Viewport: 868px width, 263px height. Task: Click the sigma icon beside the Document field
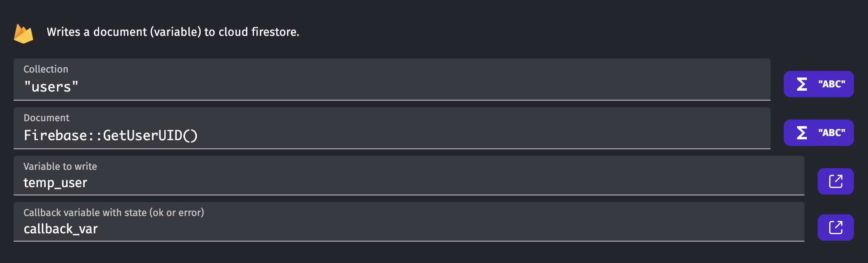coord(802,133)
